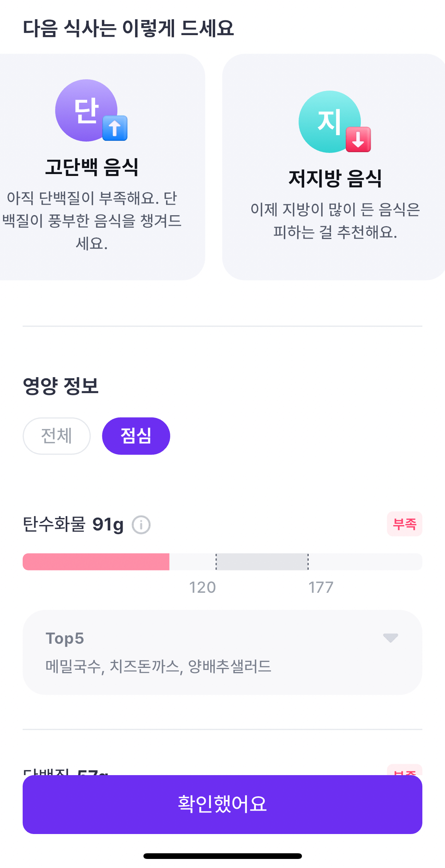Select the 고단백 음식 card title
The height and width of the screenshot is (868, 445).
92,167
